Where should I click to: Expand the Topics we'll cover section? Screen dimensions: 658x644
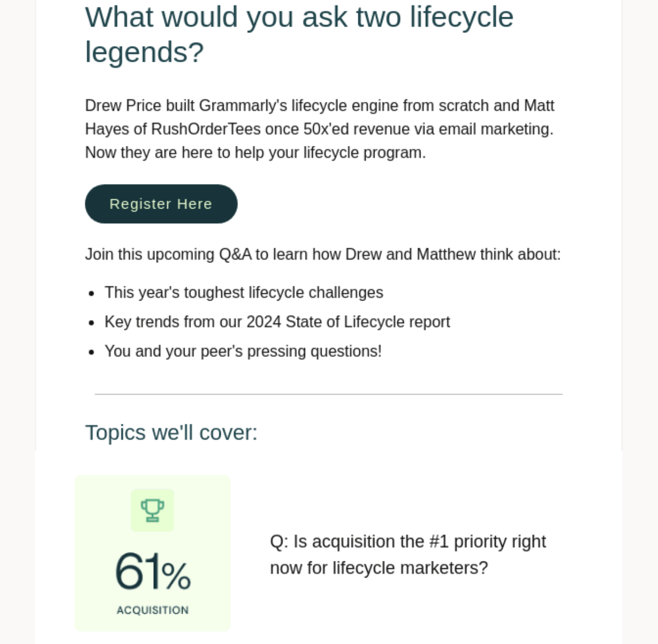[x=171, y=432]
